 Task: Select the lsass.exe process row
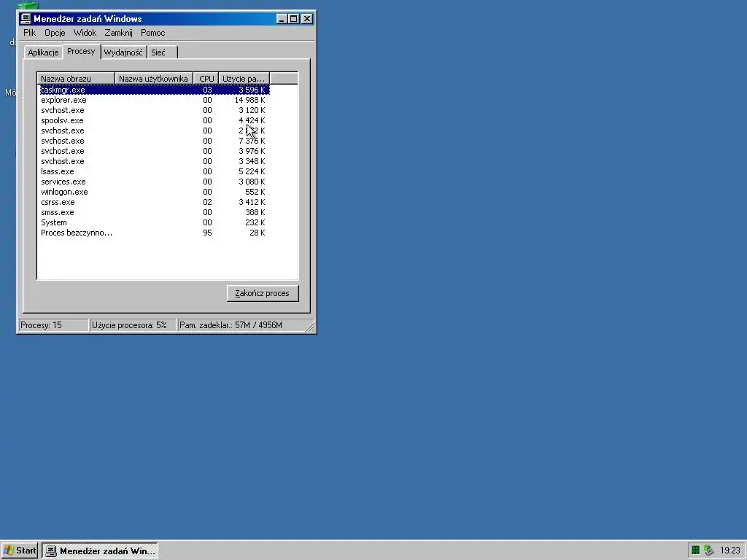(155, 171)
